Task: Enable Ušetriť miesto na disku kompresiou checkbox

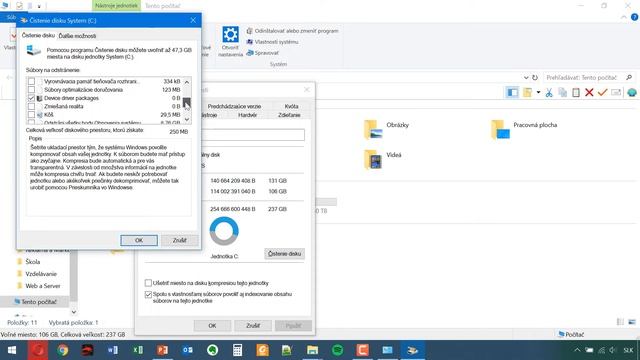Action: point(148,282)
